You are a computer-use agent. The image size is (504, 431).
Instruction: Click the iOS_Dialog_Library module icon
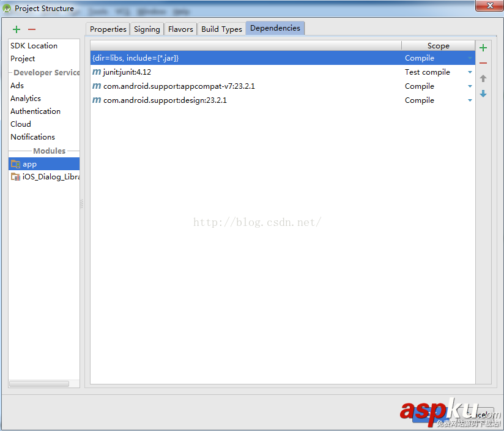tap(17, 176)
